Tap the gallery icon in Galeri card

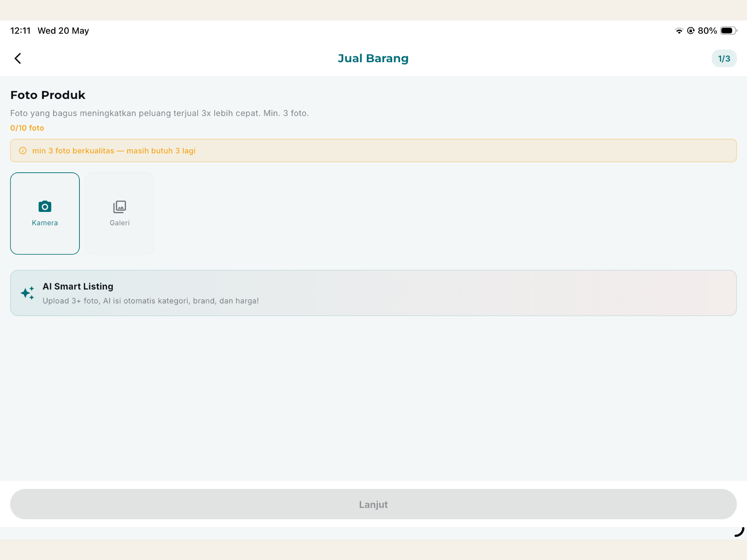pyautogui.click(x=119, y=207)
